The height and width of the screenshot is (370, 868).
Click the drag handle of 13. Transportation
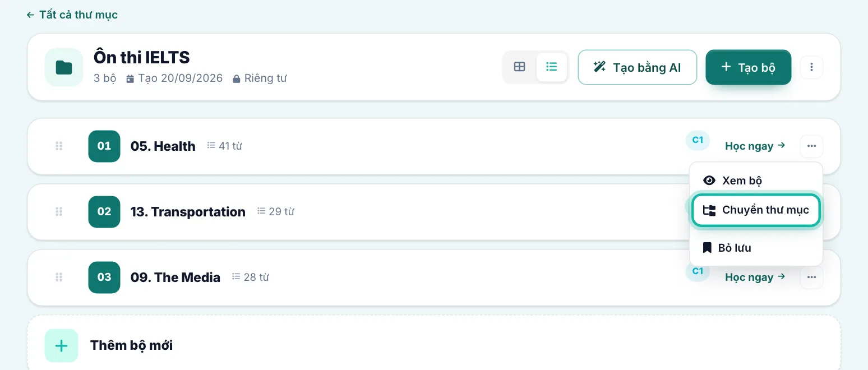[x=58, y=212]
